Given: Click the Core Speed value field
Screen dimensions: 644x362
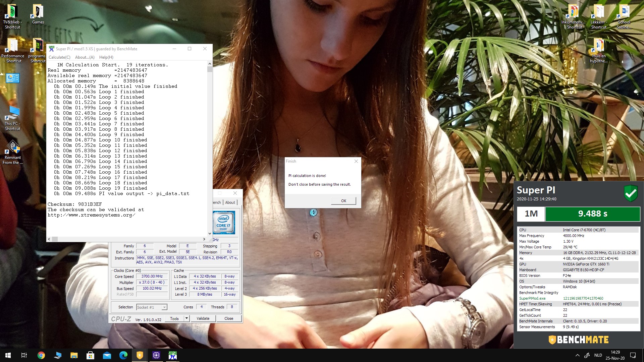Looking at the screenshot, I should 152,277.
